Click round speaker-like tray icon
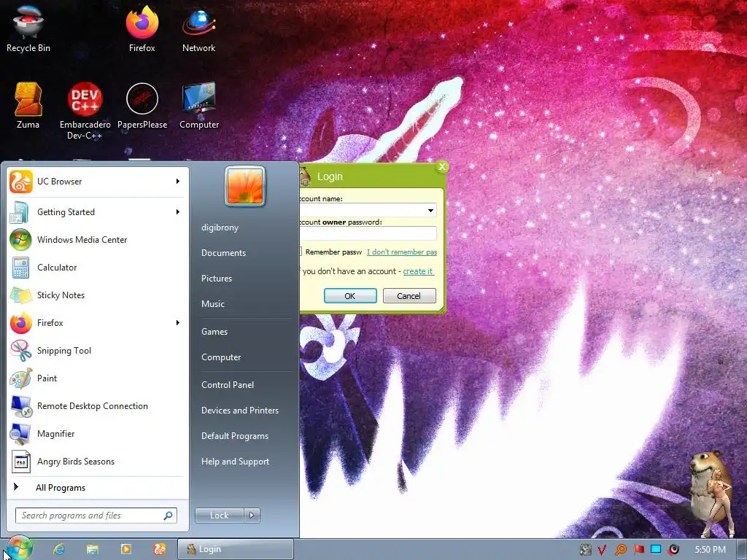The width and height of the screenshot is (747, 560). pyautogui.click(x=674, y=550)
